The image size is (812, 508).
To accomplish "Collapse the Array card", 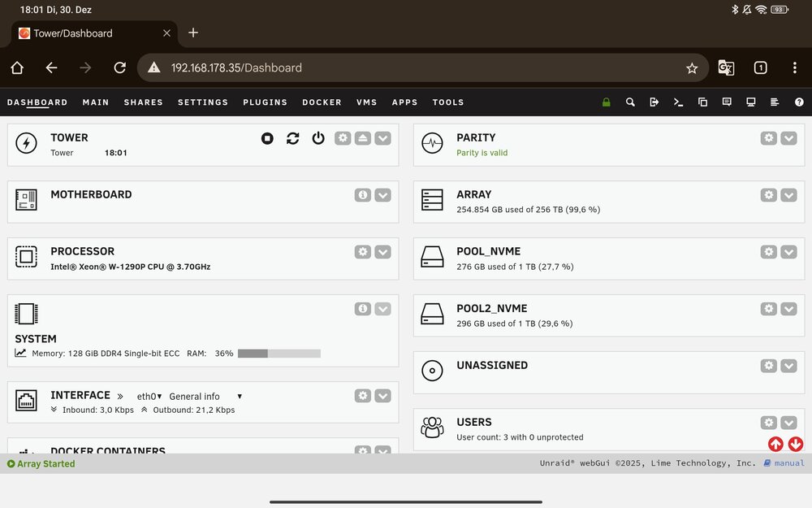I will point(788,195).
